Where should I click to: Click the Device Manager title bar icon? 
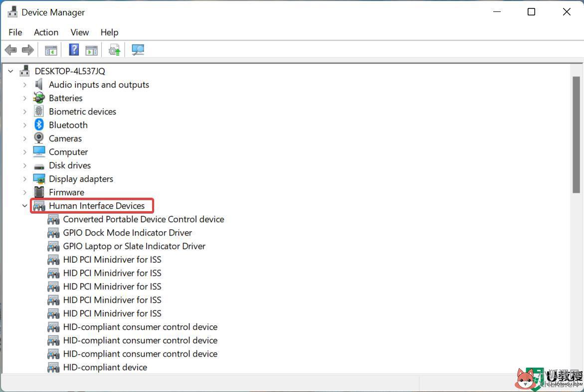(12, 12)
